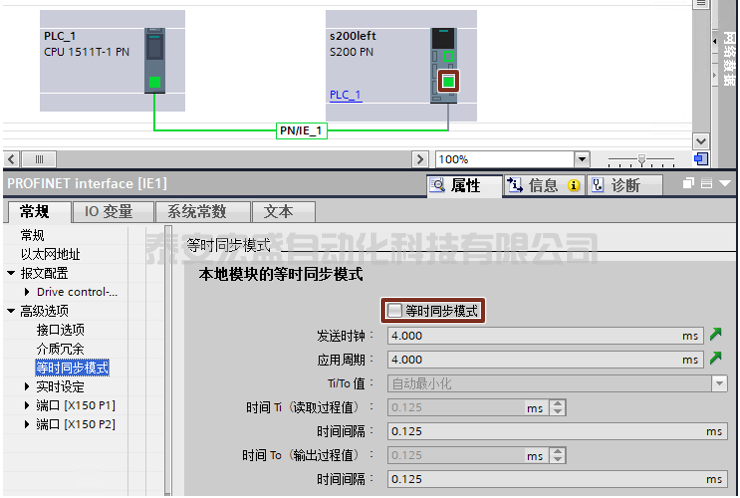Open the Ti/To 值 dropdown
This screenshot has height=498, width=740.
coord(719,383)
